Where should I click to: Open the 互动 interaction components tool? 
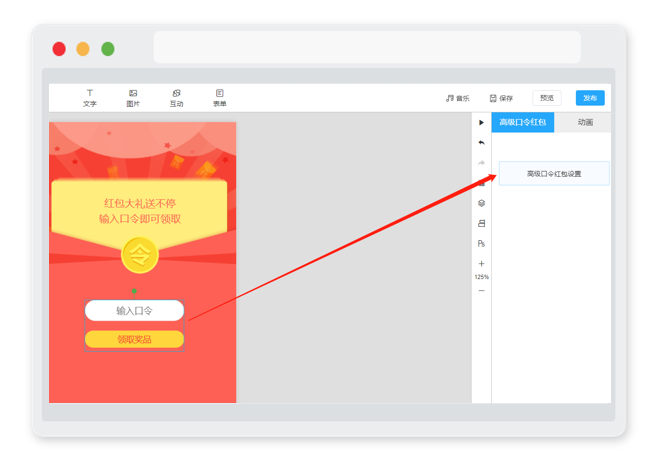176,98
